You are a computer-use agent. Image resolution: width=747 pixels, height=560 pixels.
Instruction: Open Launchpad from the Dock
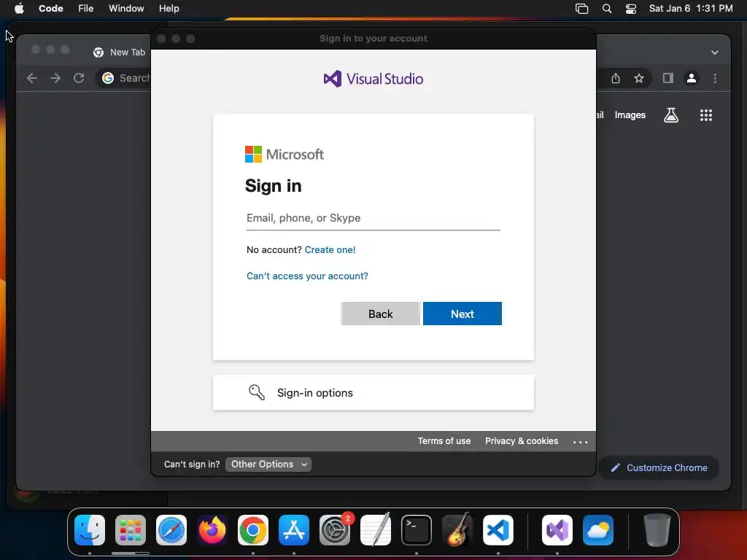tap(131, 530)
